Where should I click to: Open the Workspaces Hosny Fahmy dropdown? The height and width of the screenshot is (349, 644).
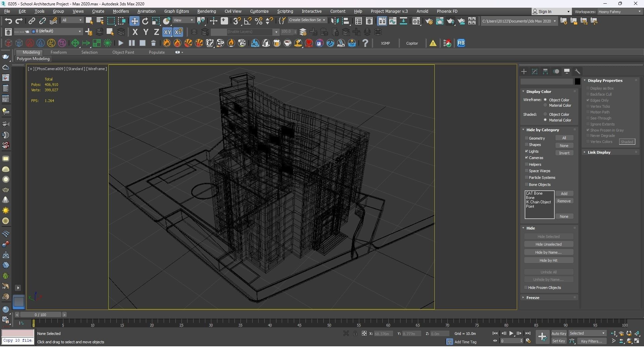point(620,12)
